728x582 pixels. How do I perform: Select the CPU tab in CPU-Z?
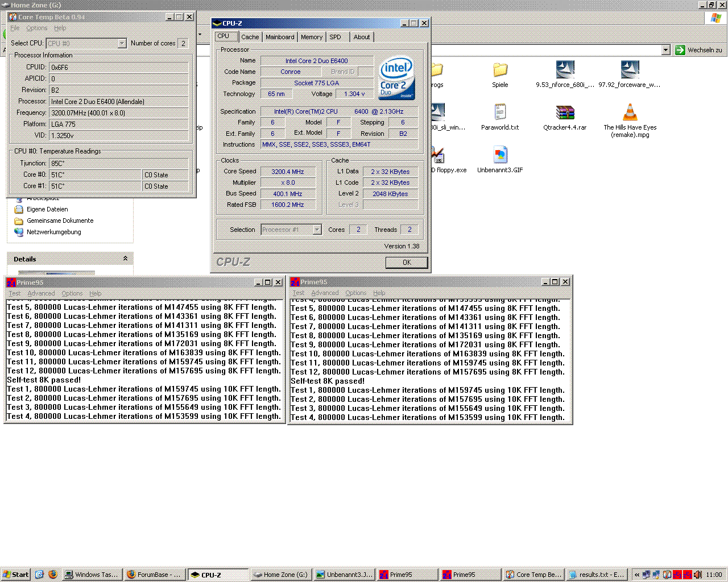coord(226,36)
